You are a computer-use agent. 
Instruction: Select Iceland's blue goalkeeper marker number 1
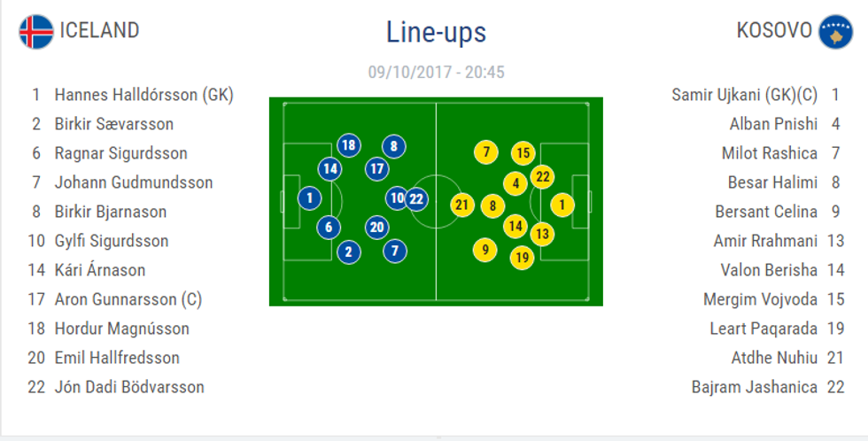(x=309, y=198)
